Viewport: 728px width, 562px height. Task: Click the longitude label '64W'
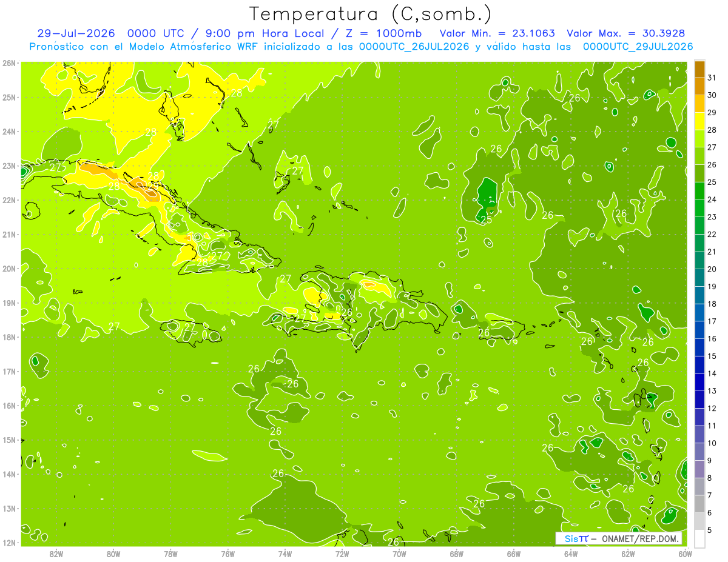(571, 554)
